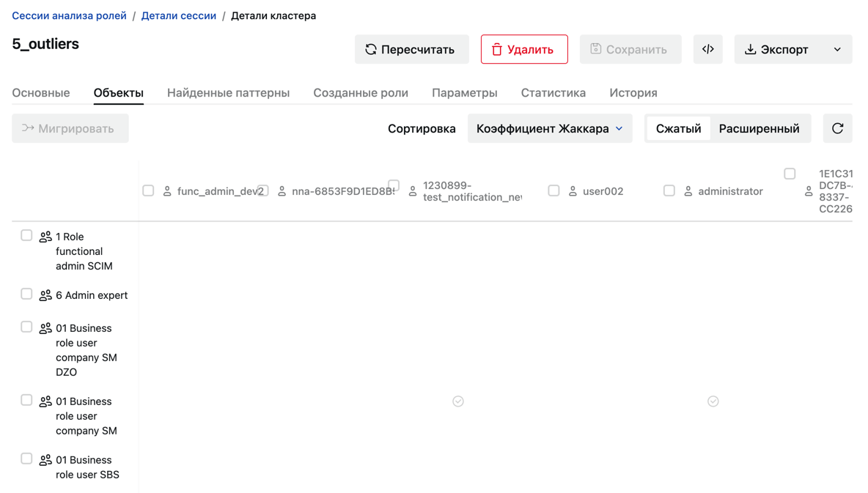Tick the func_admin_dev2 column checkbox
Image resolution: width=868 pixels, height=493 pixels.
(x=148, y=191)
